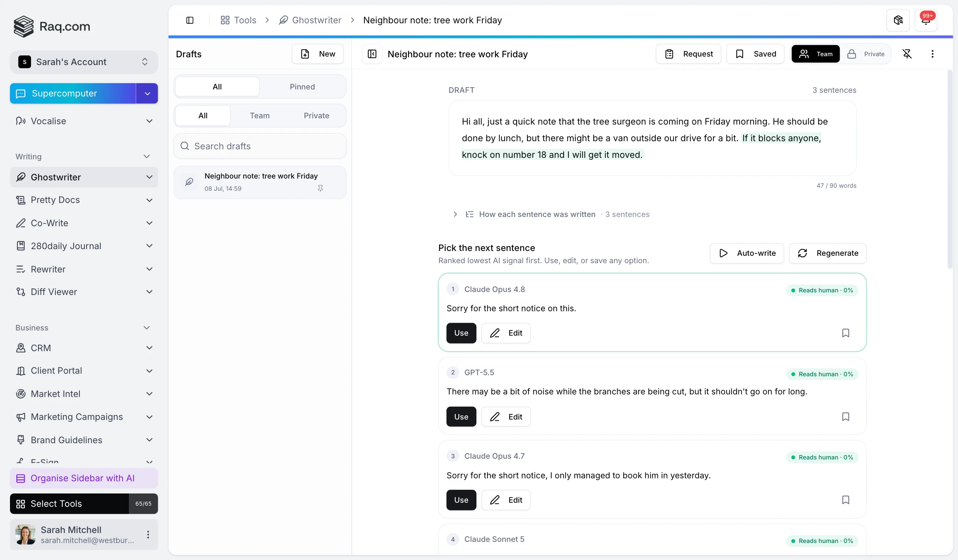Click the Co-Write pencil icon
The height and width of the screenshot is (560, 958).
[21, 223]
